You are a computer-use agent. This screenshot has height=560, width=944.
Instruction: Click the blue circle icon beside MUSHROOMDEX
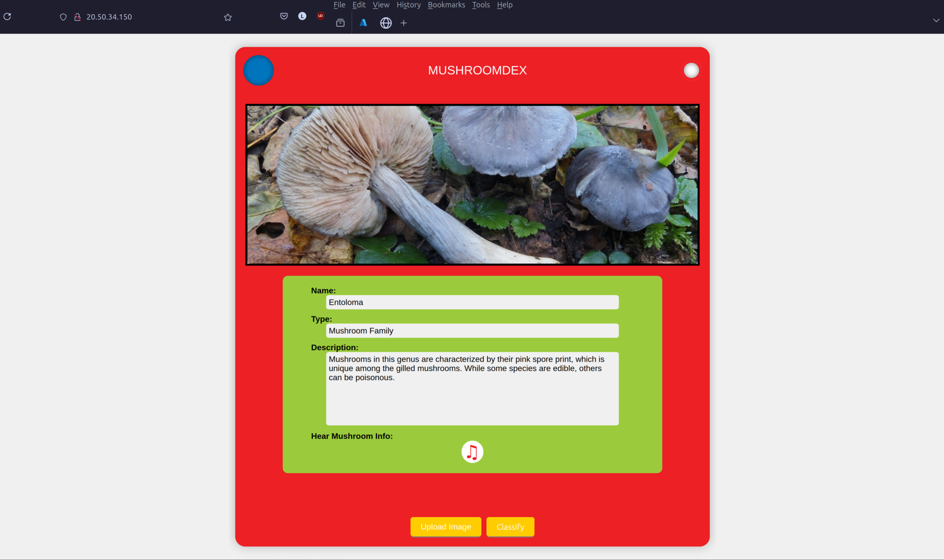point(258,70)
